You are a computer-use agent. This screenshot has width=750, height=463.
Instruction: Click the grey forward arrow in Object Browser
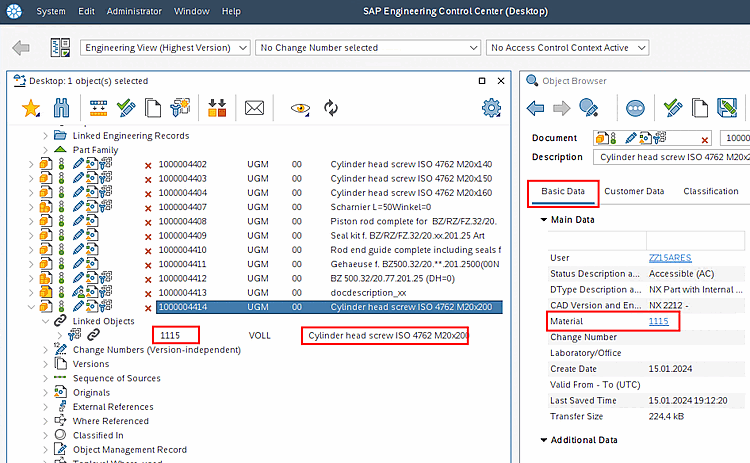point(562,109)
